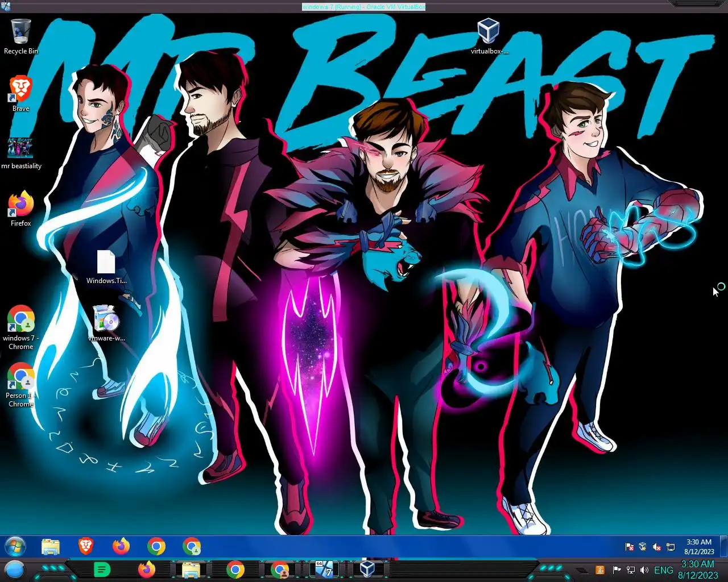This screenshot has width=728, height=582.
Task: Click the network icon in host tray
Action: 630,570
